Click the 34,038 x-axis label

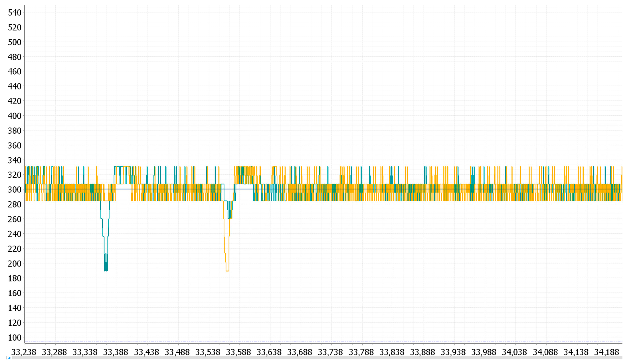(514, 352)
